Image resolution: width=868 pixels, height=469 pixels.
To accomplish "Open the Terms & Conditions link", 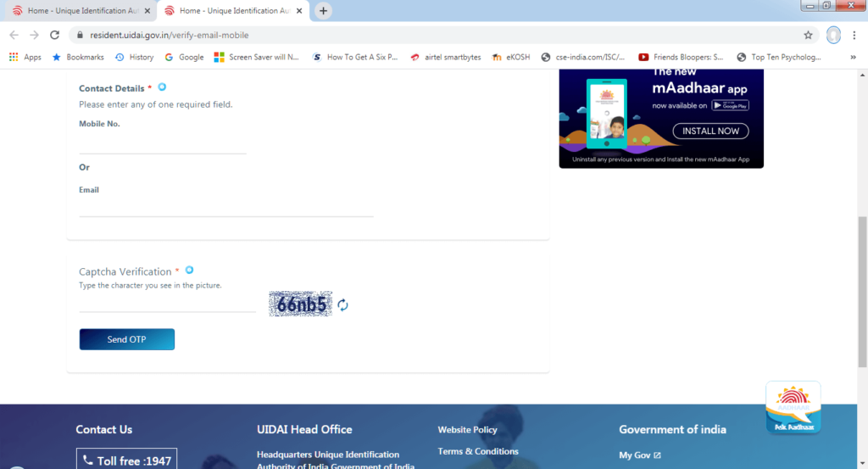I will pos(477,451).
